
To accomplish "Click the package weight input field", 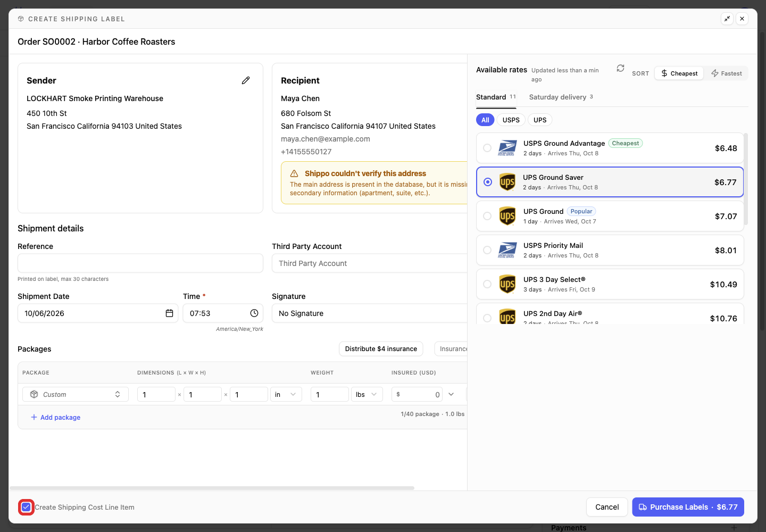I will point(330,394).
